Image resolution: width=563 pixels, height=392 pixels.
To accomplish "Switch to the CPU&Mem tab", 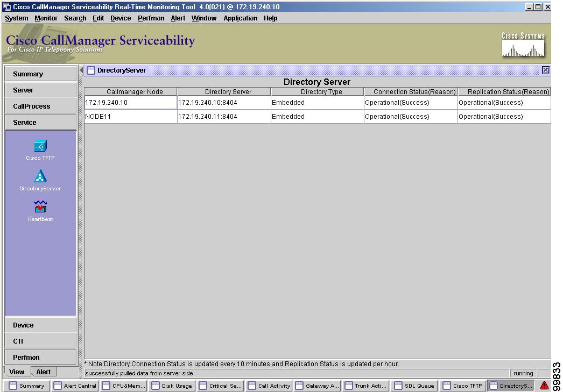I will [x=124, y=386].
